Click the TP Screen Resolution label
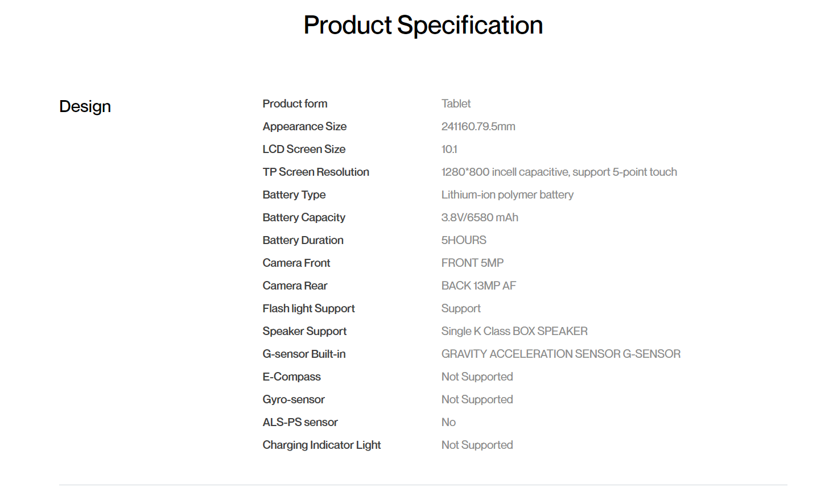The height and width of the screenshot is (504, 829). [316, 172]
